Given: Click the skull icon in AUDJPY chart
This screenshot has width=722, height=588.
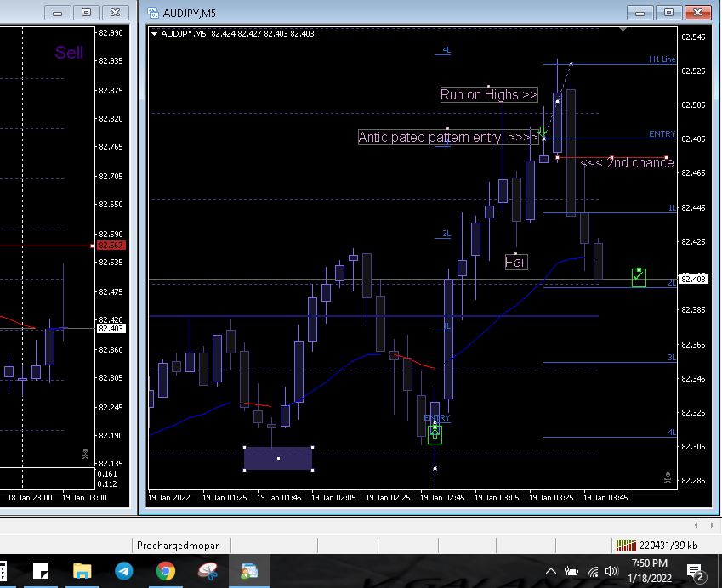Looking at the screenshot, I should click(668, 478).
